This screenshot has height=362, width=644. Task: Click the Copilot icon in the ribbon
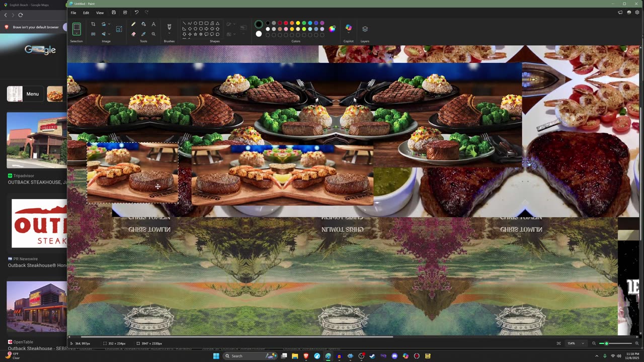[x=348, y=28]
